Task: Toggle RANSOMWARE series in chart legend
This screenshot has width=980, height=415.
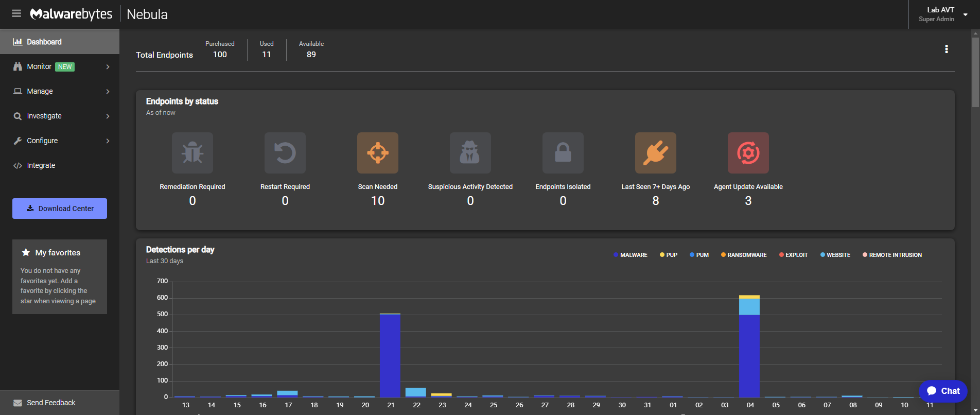Action: click(x=744, y=255)
